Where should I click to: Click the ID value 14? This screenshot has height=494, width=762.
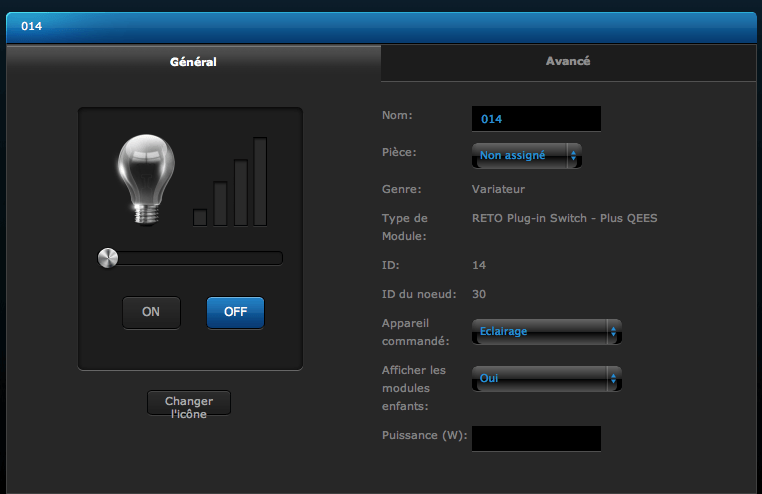tap(479, 265)
